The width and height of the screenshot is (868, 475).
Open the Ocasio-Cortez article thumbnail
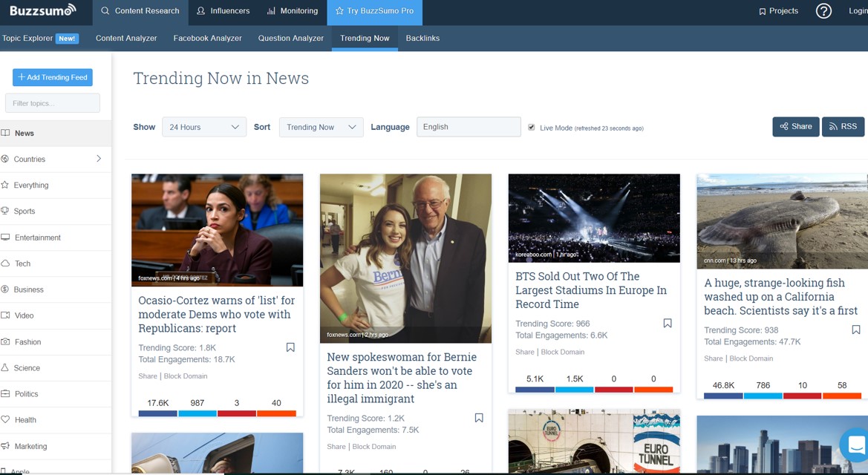coord(217,230)
